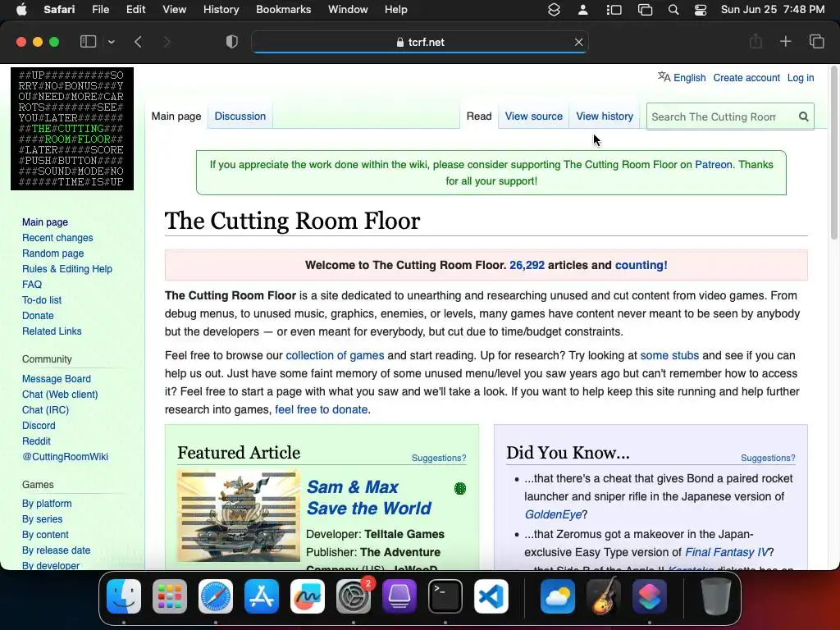Click feel free to donate link
The height and width of the screenshot is (630, 840).
pos(321,409)
